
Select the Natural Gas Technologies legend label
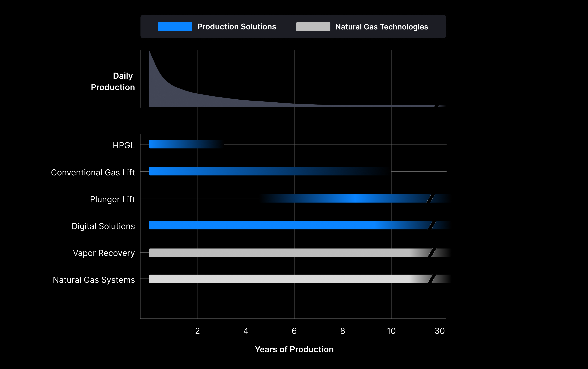click(381, 27)
